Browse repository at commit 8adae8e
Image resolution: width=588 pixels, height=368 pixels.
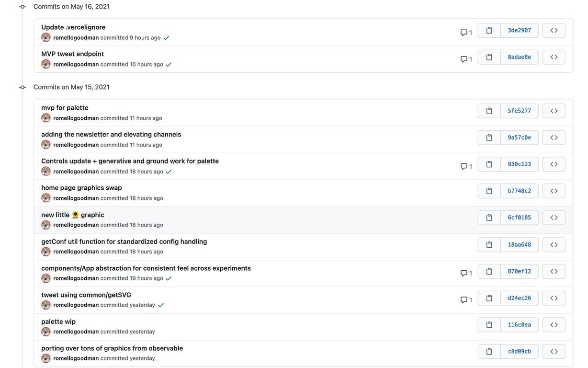[x=554, y=57]
